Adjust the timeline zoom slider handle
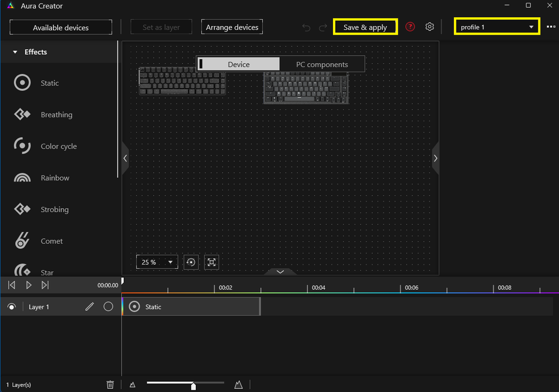 pyautogui.click(x=193, y=386)
